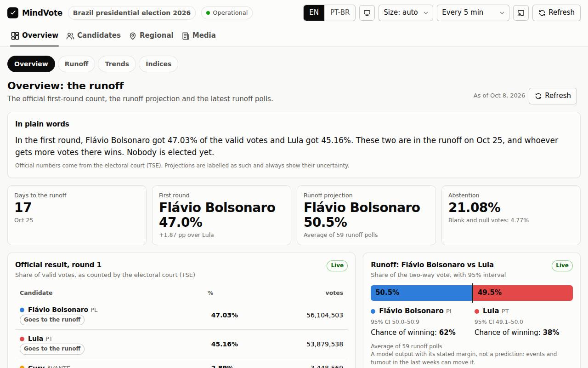Open the Candidates tab
This screenshot has height=368, width=588.
93,35
